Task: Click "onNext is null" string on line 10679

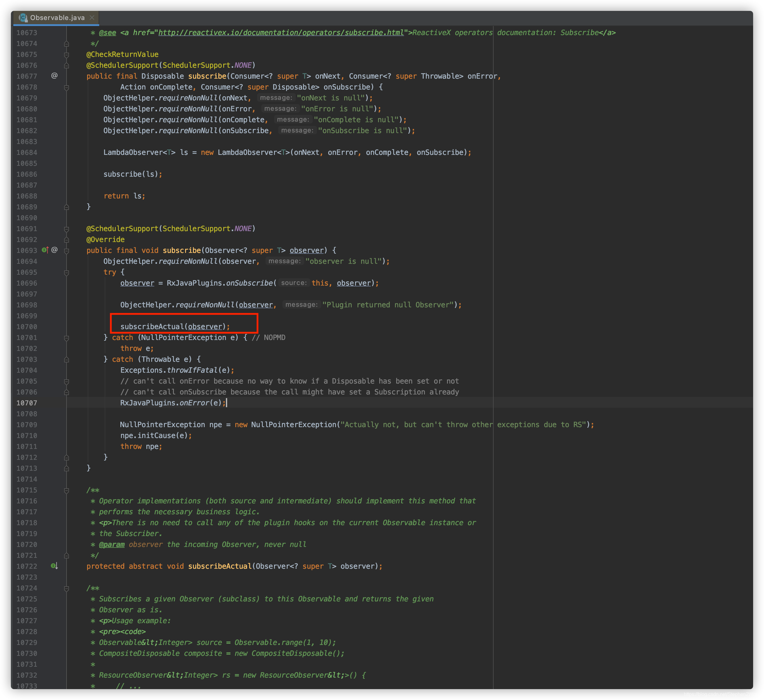Action: (x=331, y=98)
